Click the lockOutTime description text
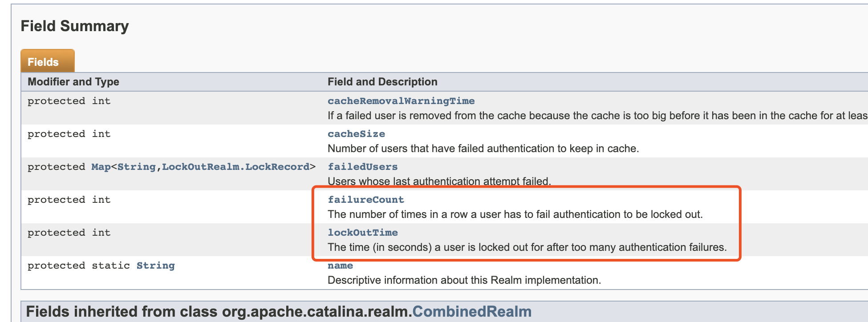 [x=527, y=247]
